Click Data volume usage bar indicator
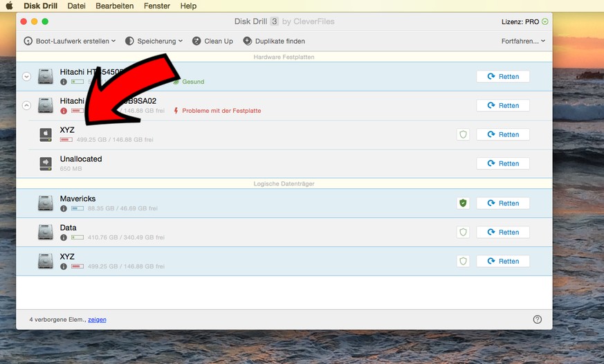This screenshot has width=604, height=364. [x=77, y=237]
